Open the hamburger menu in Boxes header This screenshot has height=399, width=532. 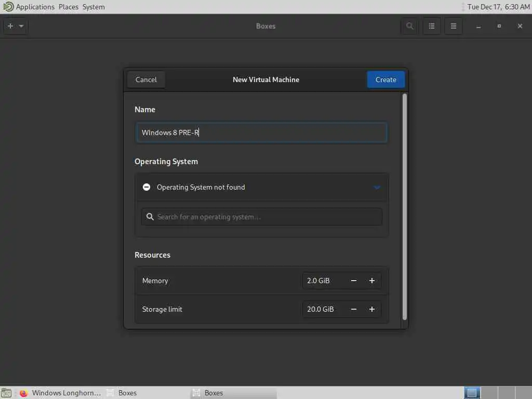pos(453,26)
